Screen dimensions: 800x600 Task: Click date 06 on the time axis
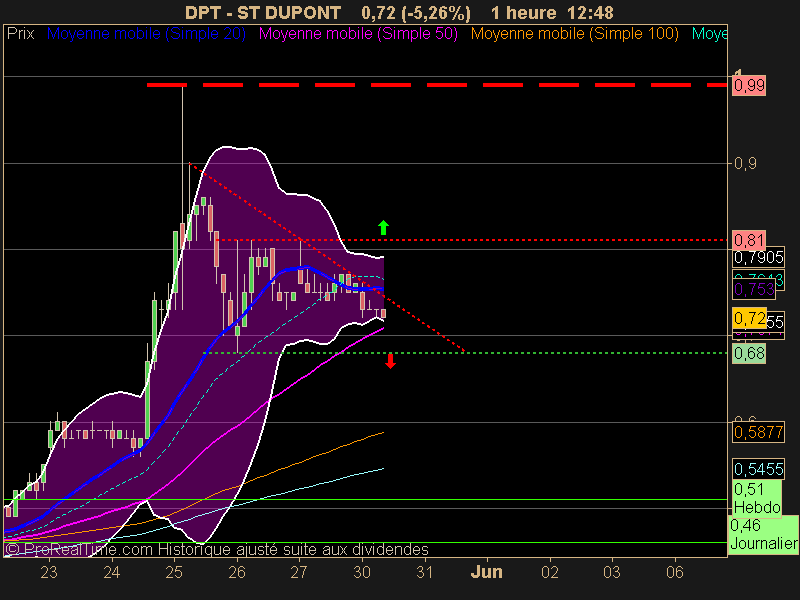[674, 572]
